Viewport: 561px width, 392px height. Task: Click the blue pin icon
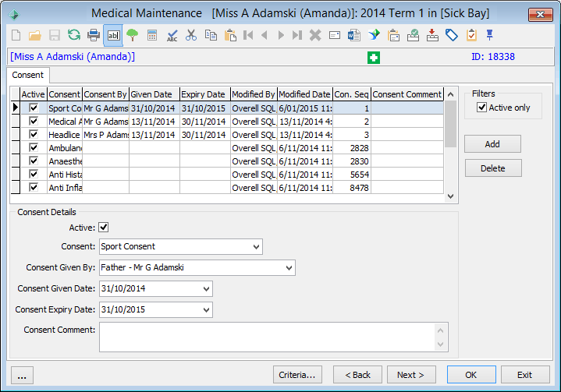pyautogui.click(x=490, y=34)
